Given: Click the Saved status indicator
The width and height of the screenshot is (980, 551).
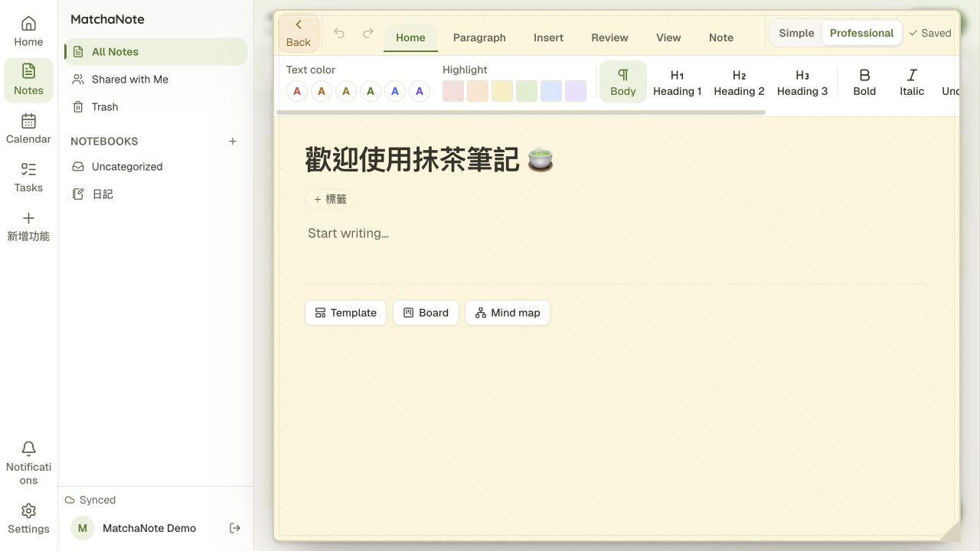Looking at the screenshot, I should (929, 33).
